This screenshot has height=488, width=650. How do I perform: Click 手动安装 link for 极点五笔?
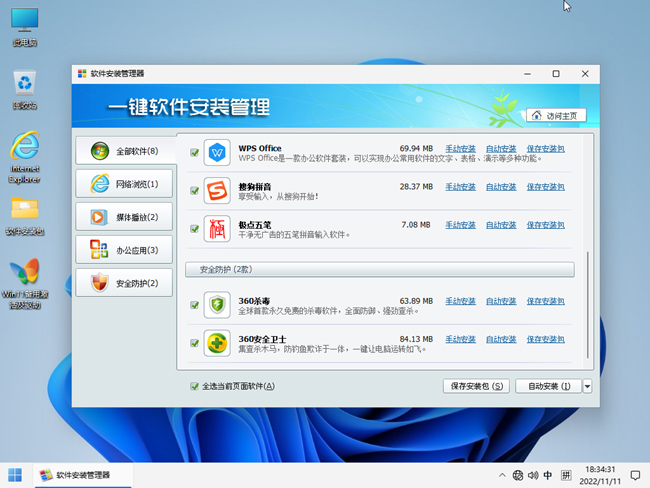point(460,225)
